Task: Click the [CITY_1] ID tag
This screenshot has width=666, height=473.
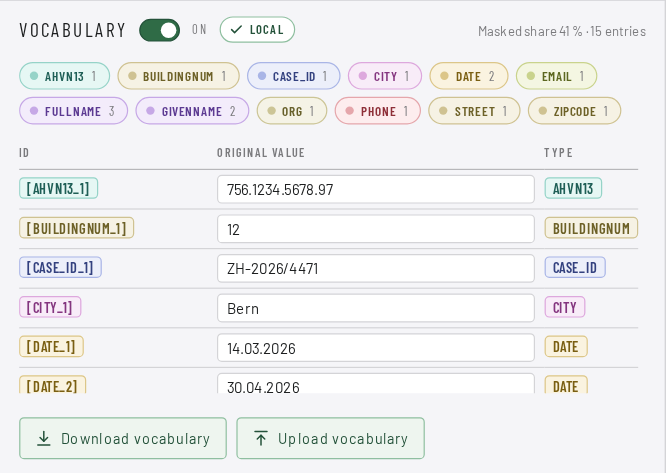Action: 50,307
